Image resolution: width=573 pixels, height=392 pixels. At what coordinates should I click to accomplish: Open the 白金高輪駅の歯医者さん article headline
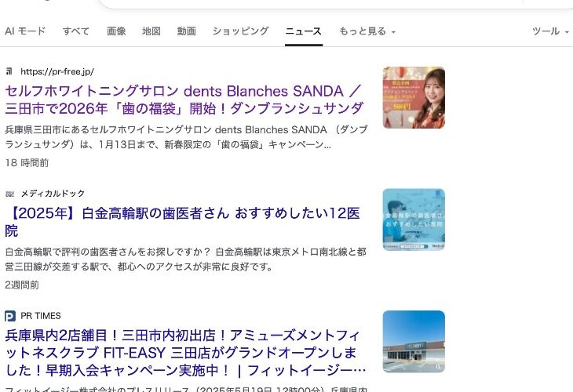tap(183, 222)
